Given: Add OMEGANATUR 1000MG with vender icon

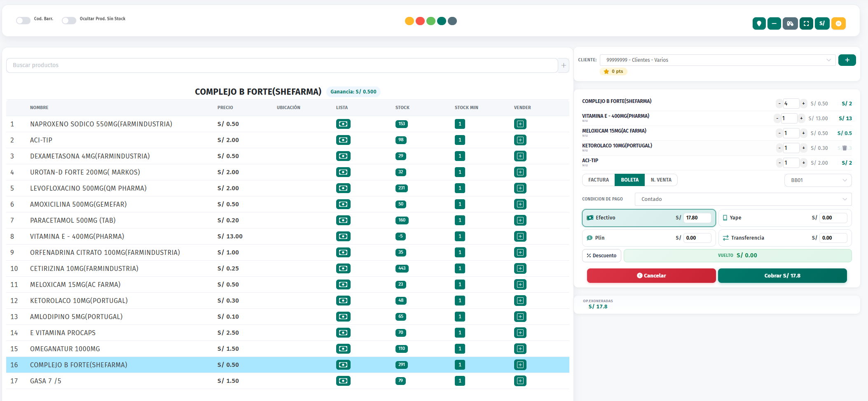Looking at the screenshot, I should 520,349.
